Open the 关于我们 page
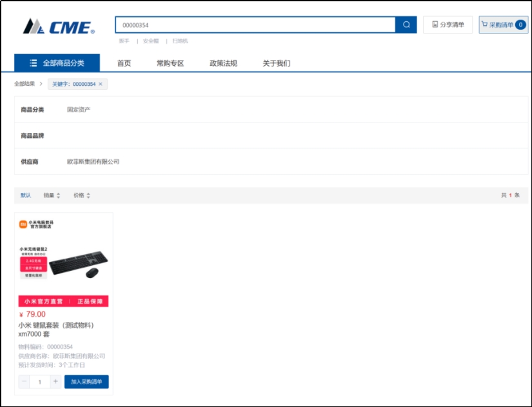The height and width of the screenshot is (407, 532). coord(276,63)
